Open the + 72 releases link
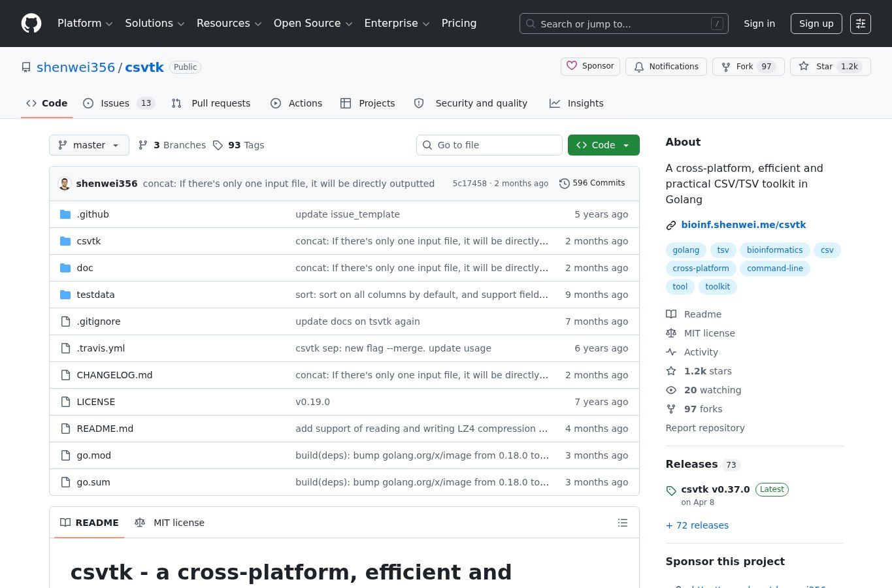The width and height of the screenshot is (892, 588). [x=697, y=525]
